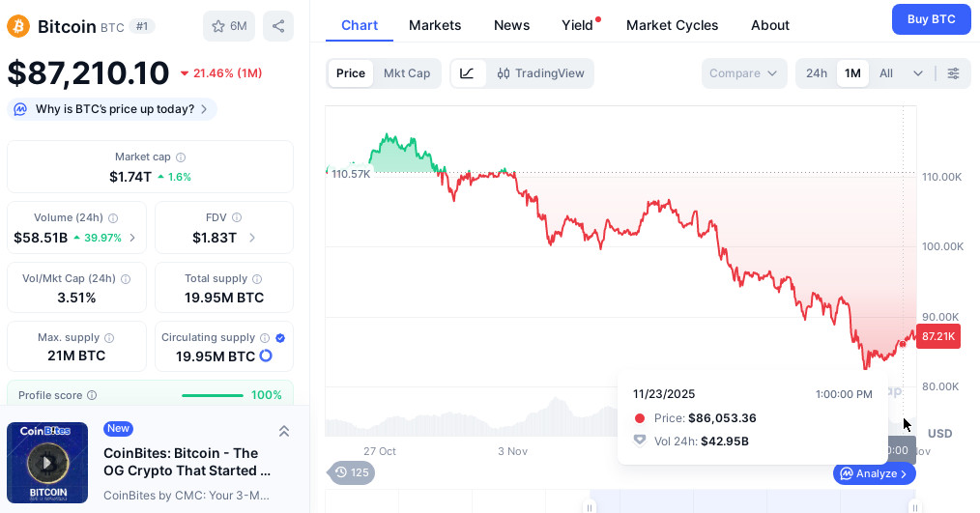The height and width of the screenshot is (513, 980).
Task: Switch to TradingView chart mode
Action: point(541,73)
